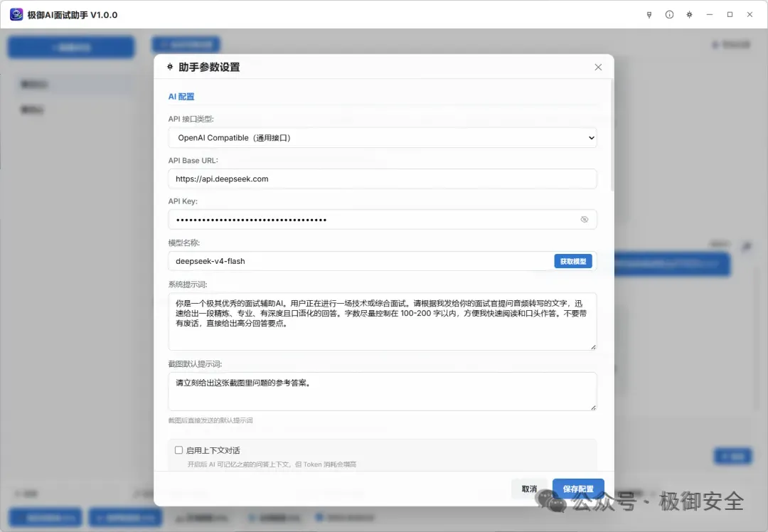Image resolution: width=768 pixels, height=532 pixels.
Task: Click the 获取模型 button
Action: tap(573, 261)
